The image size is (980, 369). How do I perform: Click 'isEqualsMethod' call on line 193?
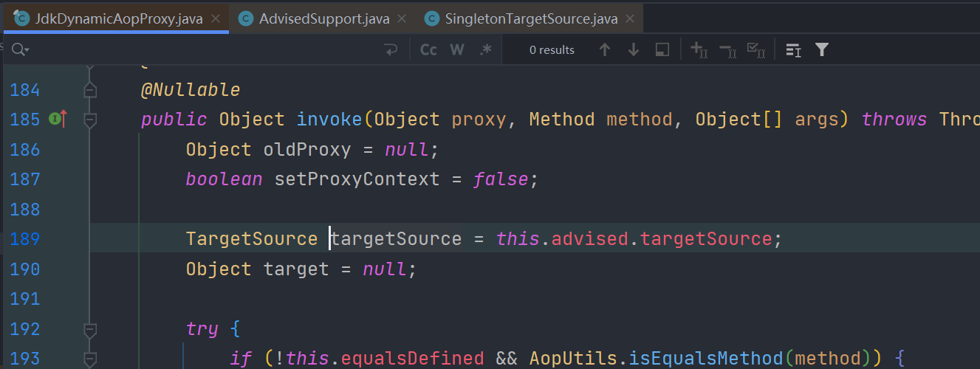[705, 359]
